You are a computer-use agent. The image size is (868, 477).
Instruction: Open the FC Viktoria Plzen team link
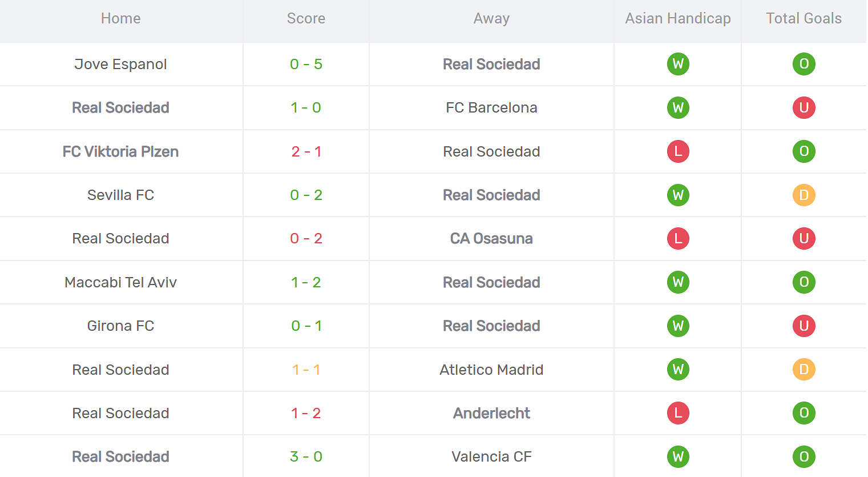[x=120, y=151]
